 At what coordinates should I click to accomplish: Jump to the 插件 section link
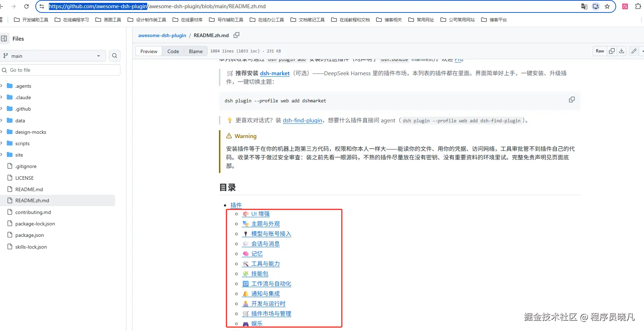click(236, 205)
